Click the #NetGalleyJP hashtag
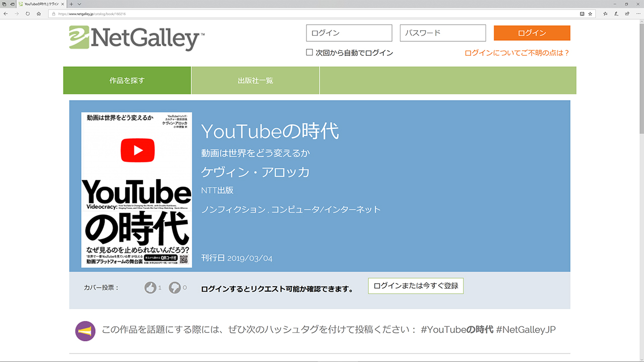644x362 pixels. coord(526,330)
